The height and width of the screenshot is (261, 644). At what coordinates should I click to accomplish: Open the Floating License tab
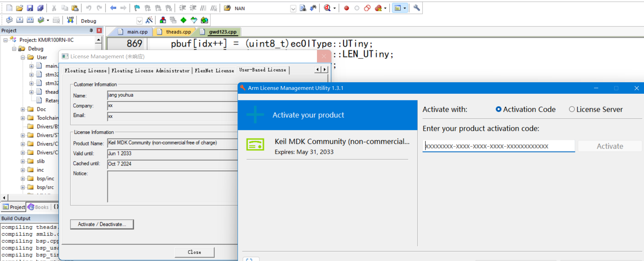[x=86, y=71]
